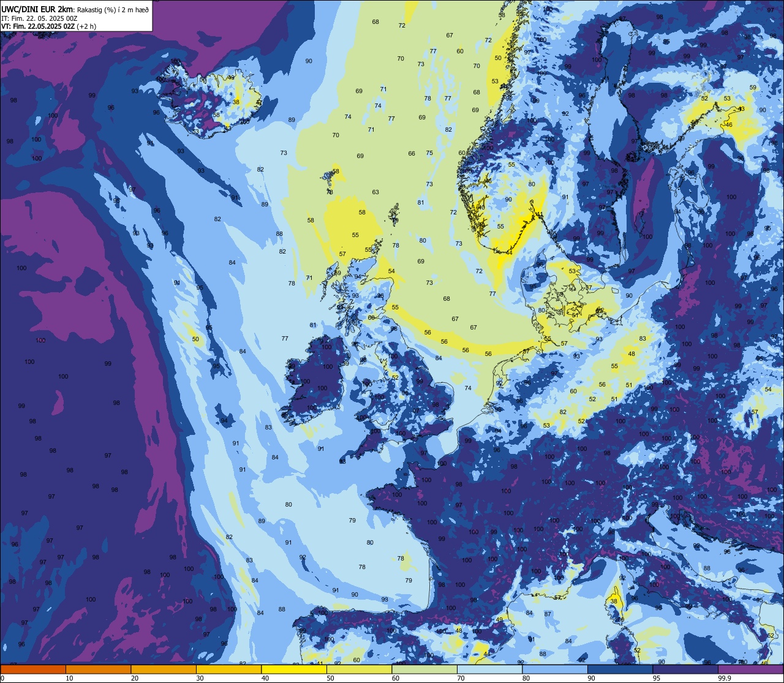Click the 20–30% amber legend swatch
Image resolution: width=784 pixels, height=683 pixels.
pyautogui.click(x=164, y=670)
